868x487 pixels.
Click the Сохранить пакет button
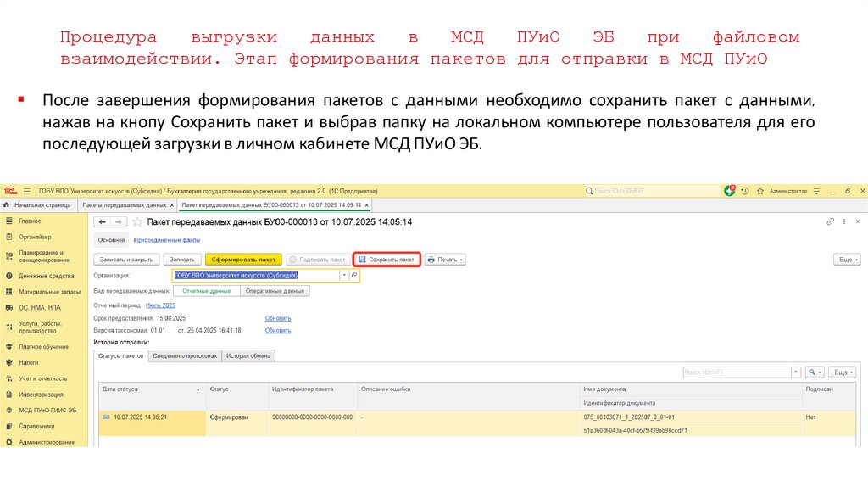pos(387,260)
